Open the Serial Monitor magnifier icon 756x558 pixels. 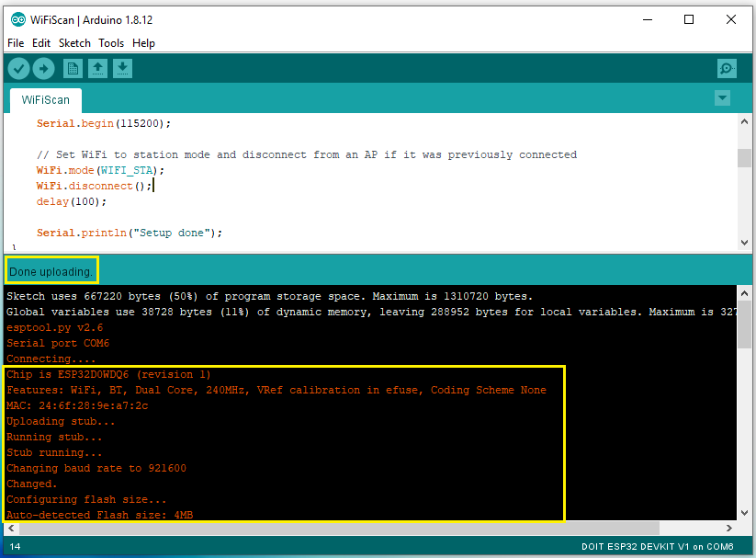click(x=727, y=69)
